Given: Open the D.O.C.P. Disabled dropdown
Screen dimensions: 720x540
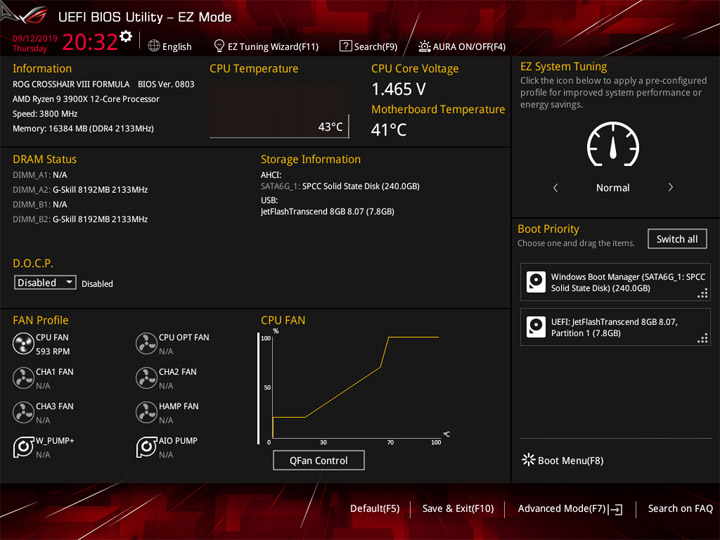Looking at the screenshot, I should tap(45, 282).
